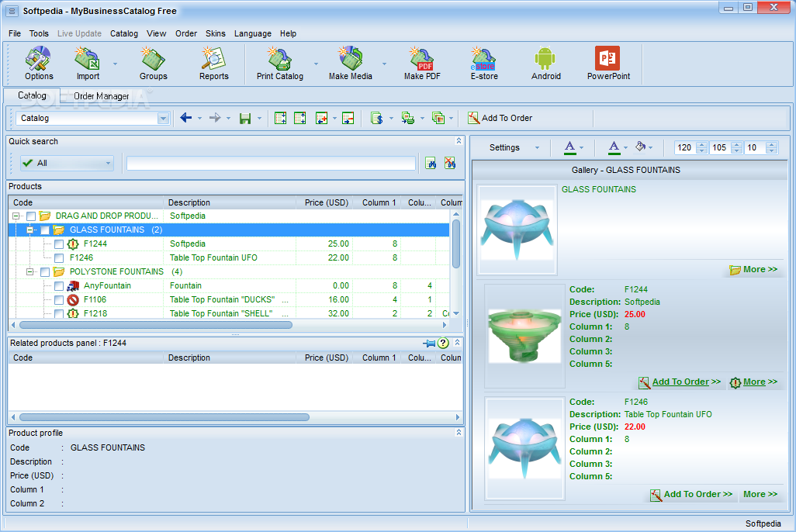Click the green save disk icon
The width and height of the screenshot is (796, 532).
245,119
